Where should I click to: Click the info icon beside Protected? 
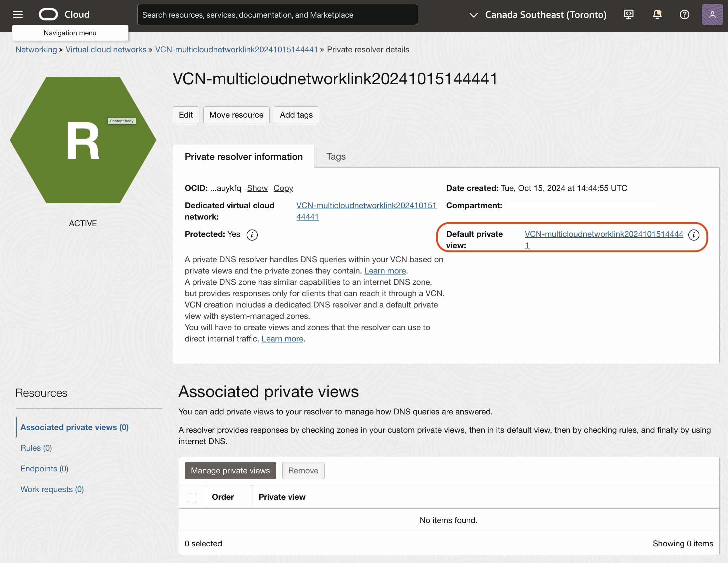click(x=252, y=235)
